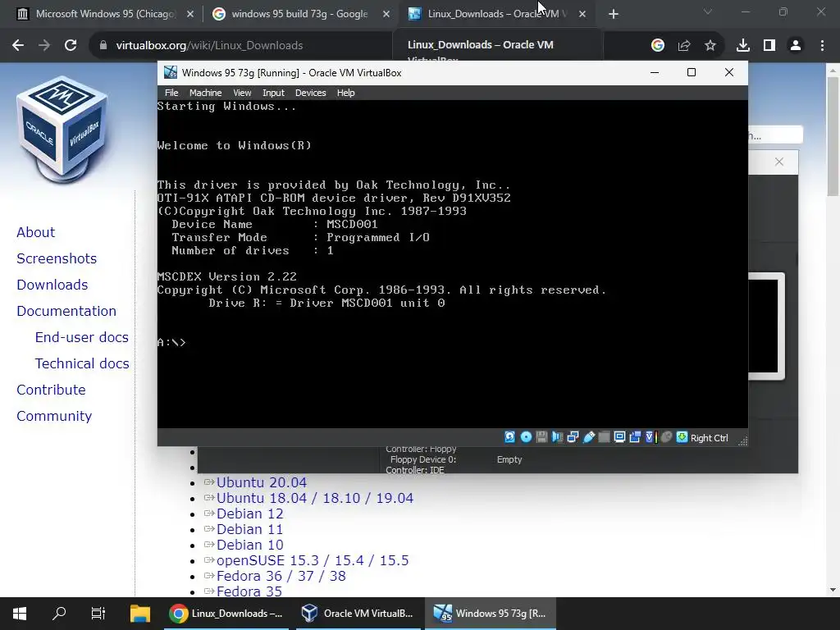Open the Machine menu

pyautogui.click(x=205, y=93)
